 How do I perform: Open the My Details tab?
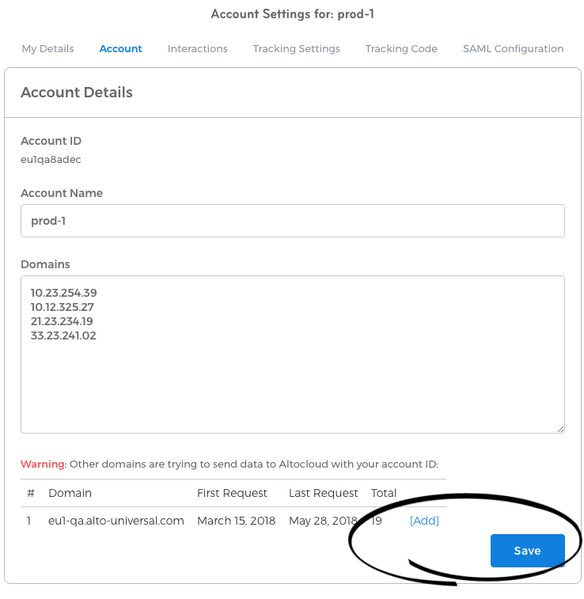coord(48,49)
